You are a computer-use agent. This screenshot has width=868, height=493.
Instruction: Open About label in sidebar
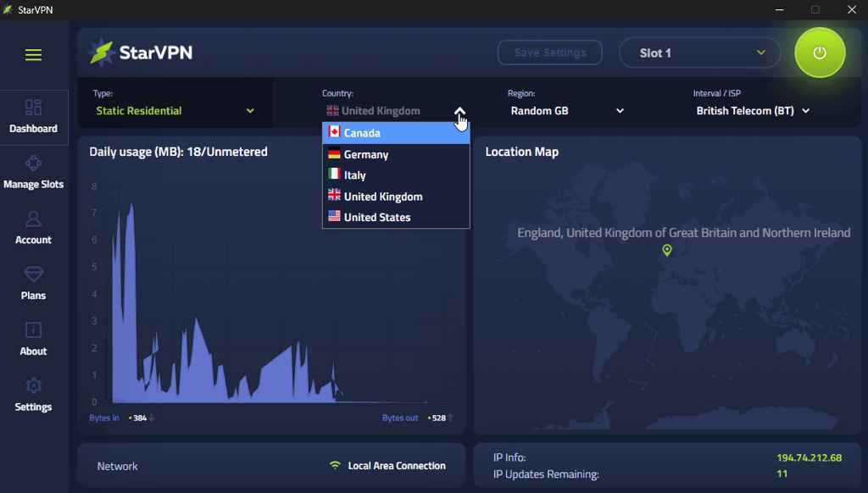tap(33, 352)
